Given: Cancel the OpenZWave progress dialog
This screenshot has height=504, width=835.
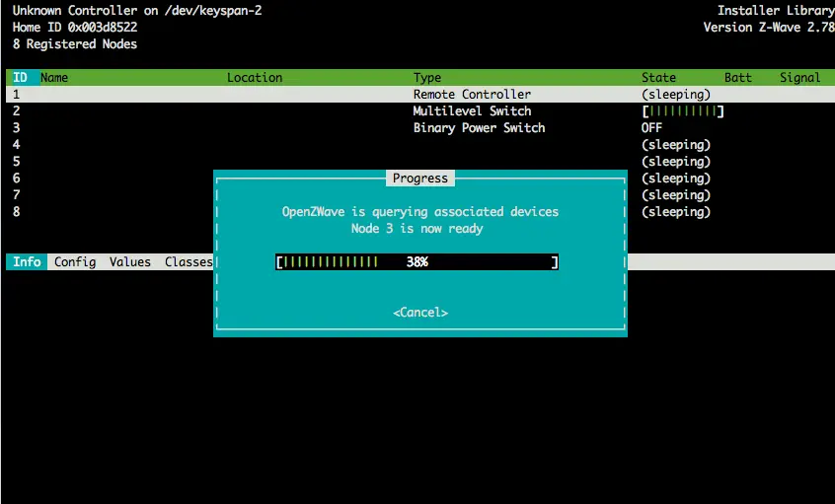Looking at the screenshot, I should [420, 313].
